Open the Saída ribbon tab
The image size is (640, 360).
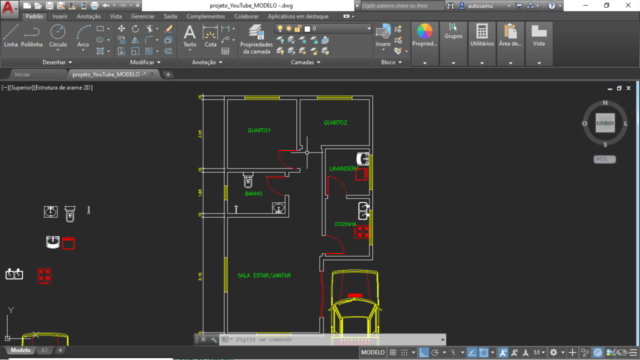[x=170, y=16]
